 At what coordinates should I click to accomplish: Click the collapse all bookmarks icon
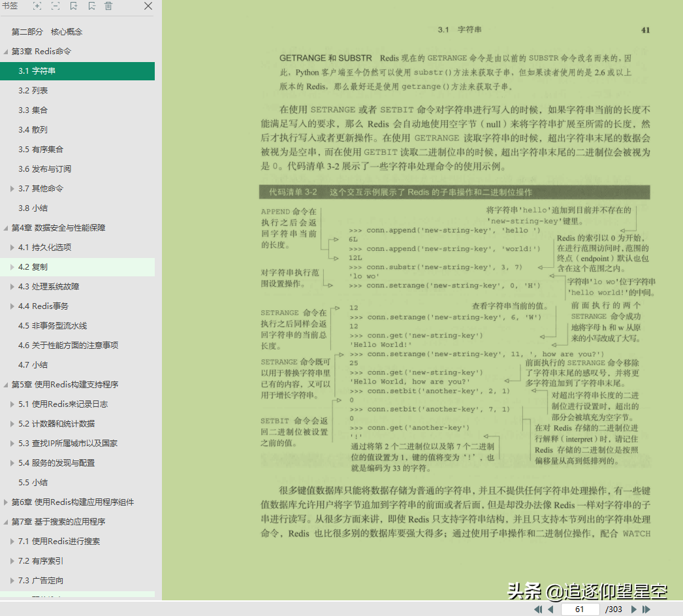pos(56,6)
